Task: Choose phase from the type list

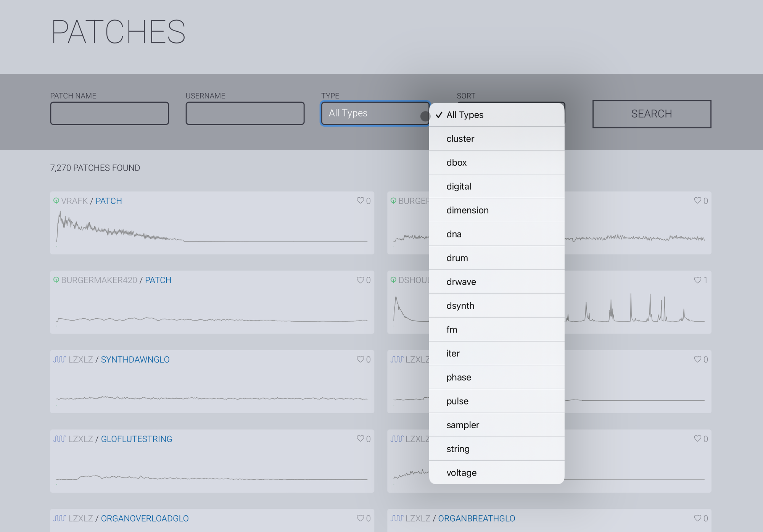Action: tap(497, 377)
